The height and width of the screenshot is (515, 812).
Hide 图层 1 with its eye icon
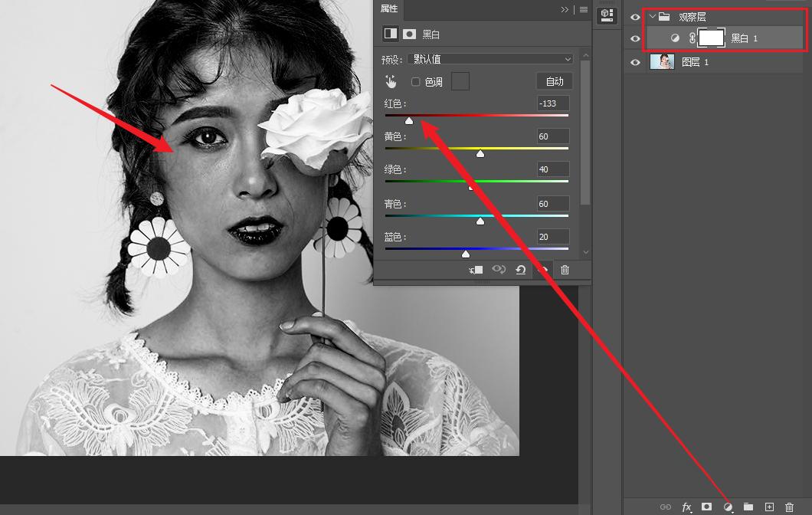[x=635, y=63]
